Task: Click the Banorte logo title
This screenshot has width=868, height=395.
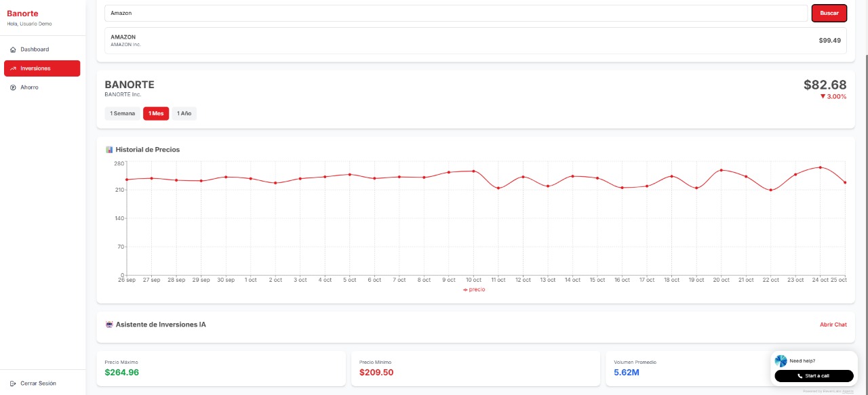Action: pyautogui.click(x=22, y=14)
